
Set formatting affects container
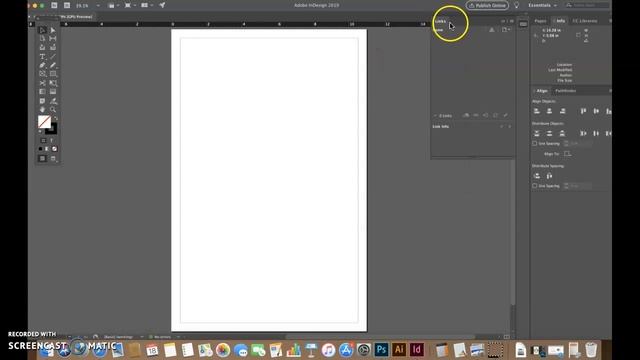coord(43,140)
